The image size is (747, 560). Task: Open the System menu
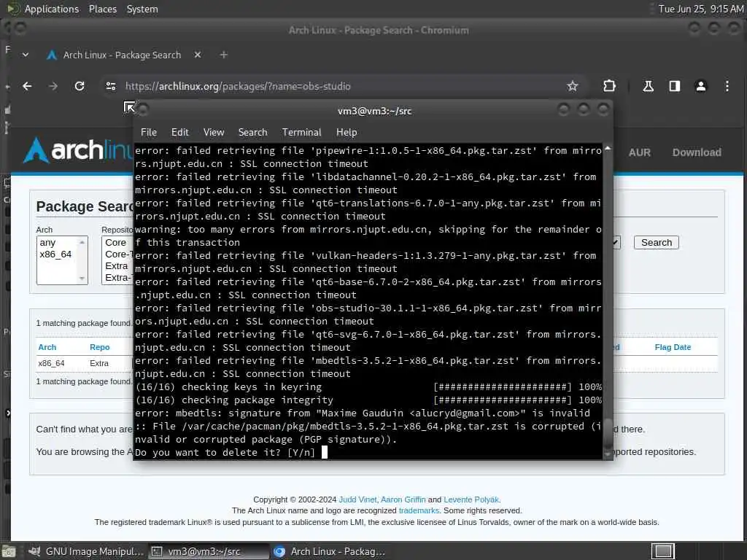pos(142,9)
